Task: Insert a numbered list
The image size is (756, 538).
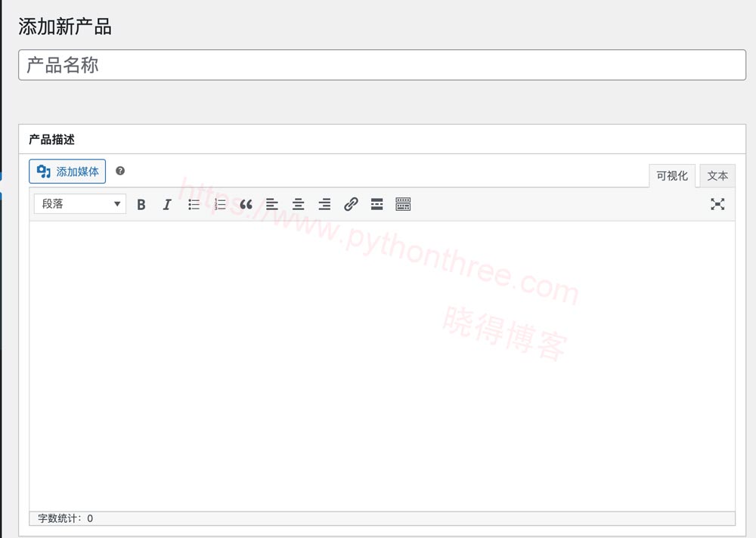Action: [x=220, y=204]
